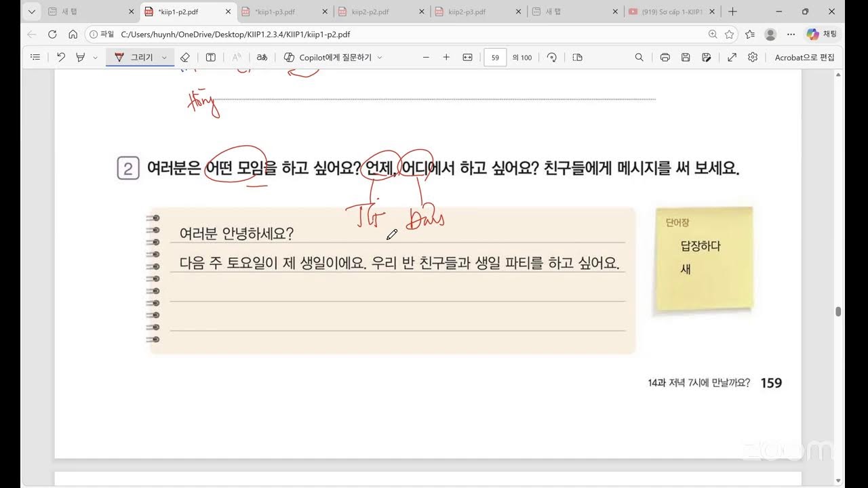
Task: Open Copilot 채팅 sidebar button
Action: (x=822, y=34)
